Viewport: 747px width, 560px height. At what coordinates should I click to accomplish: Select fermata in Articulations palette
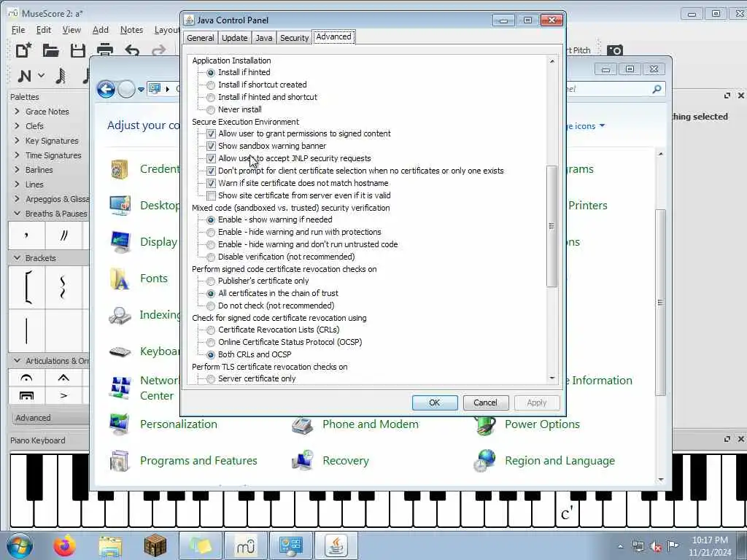(27, 378)
